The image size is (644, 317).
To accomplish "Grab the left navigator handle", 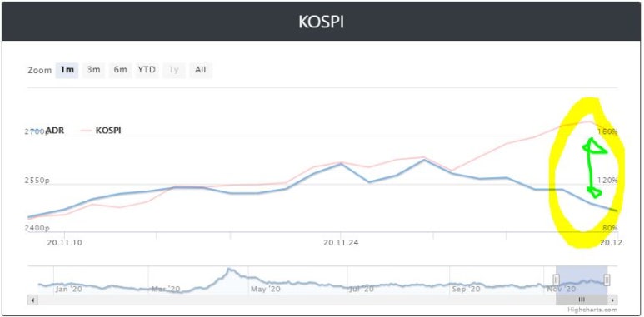I will [x=557, y=280].
